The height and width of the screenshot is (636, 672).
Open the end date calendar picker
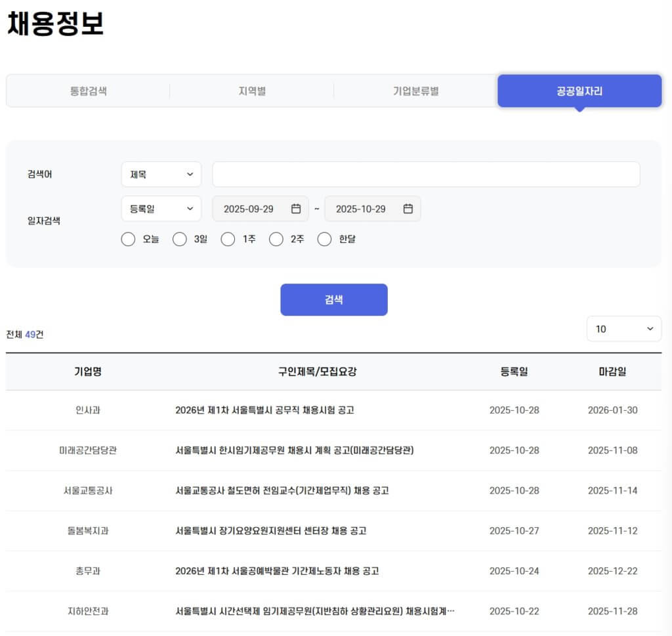408,209
